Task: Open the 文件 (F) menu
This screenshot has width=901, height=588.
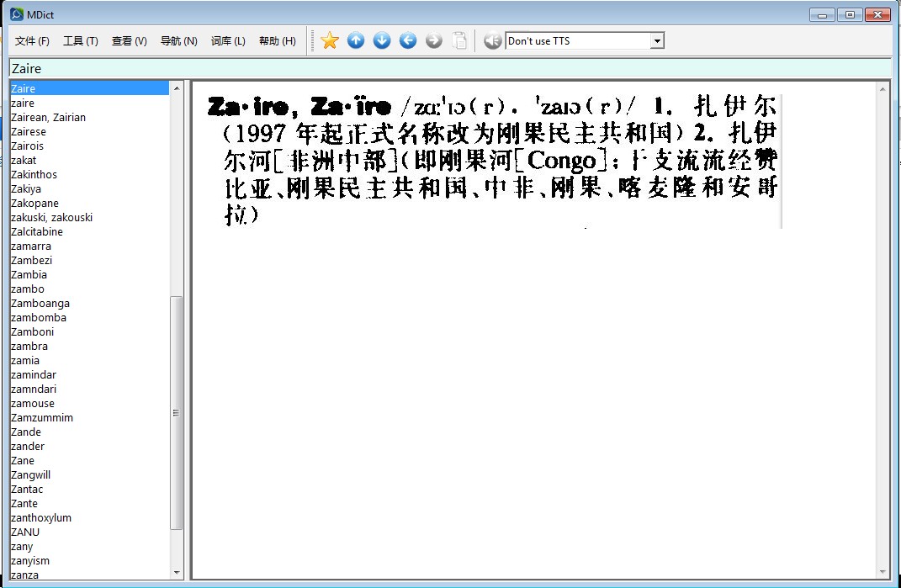Action: click(32, 41)
